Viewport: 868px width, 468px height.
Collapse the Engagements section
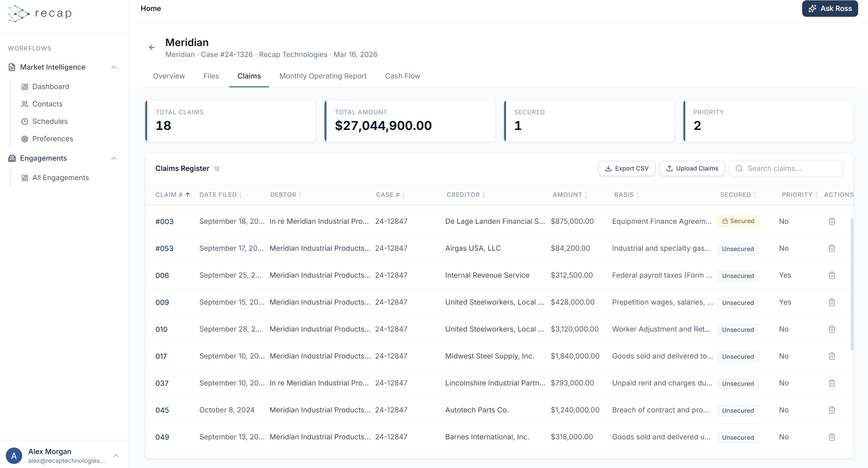(115, 158)
